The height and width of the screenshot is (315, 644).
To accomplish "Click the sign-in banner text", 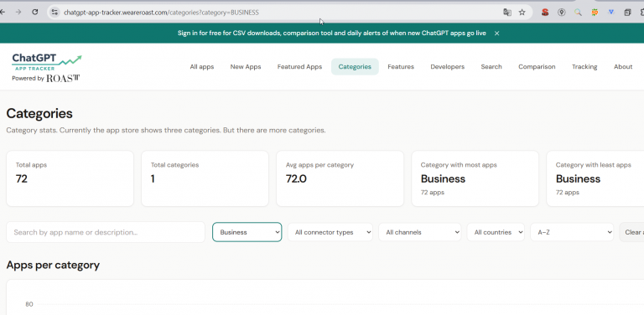I will (332, 34).
